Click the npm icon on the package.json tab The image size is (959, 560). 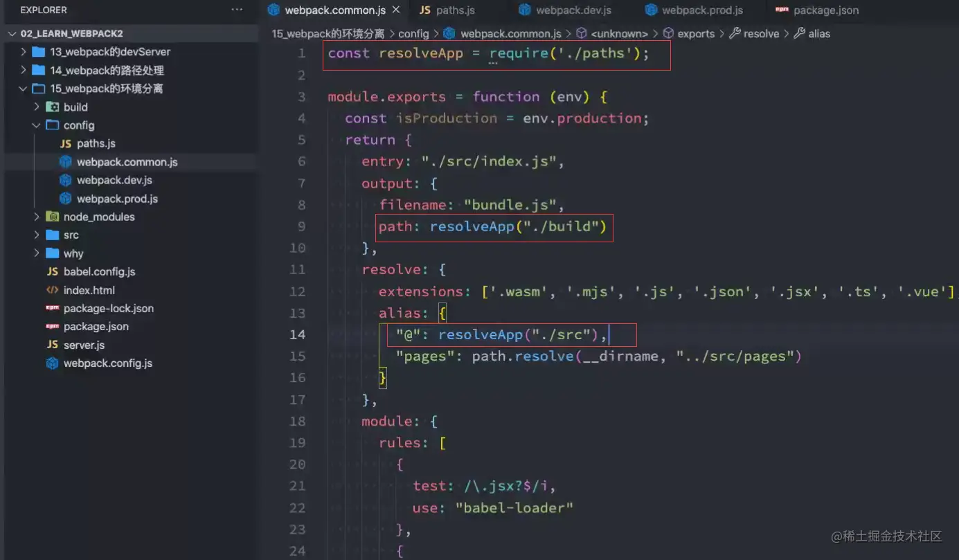tap(782, 10)
